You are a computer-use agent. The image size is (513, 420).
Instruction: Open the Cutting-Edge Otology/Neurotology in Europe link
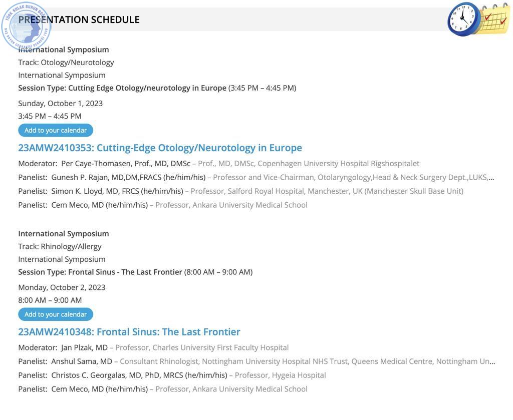(160, 148)
